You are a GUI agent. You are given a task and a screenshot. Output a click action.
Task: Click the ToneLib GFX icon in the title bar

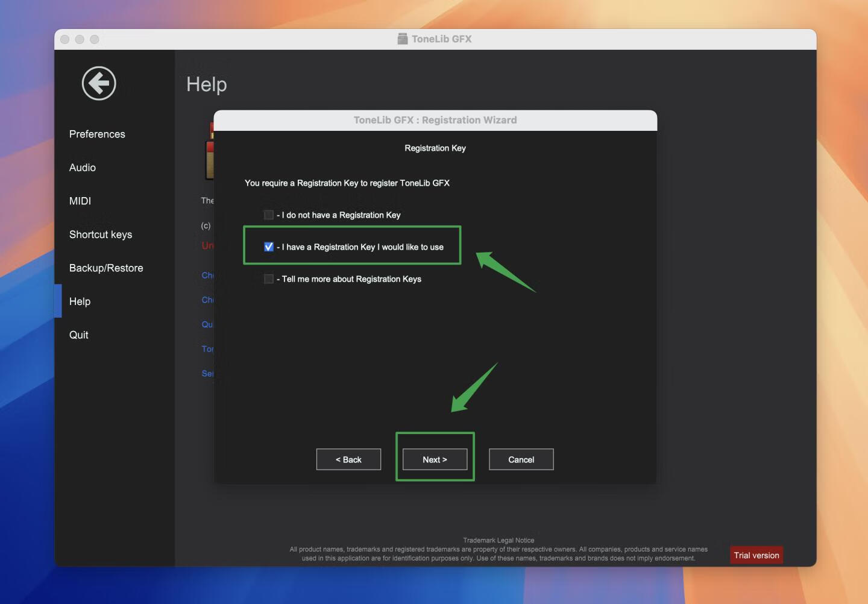click(401, 39)
